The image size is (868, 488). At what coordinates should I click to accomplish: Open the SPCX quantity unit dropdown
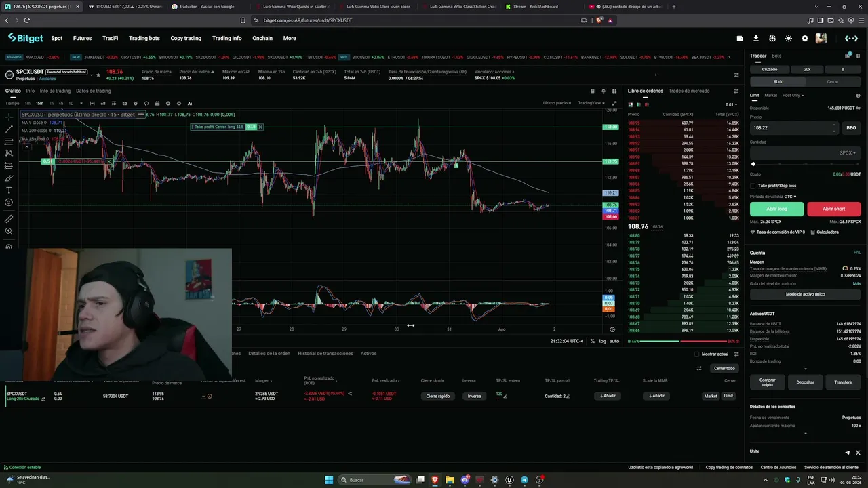pyautogui.click(x=848, y=153)
